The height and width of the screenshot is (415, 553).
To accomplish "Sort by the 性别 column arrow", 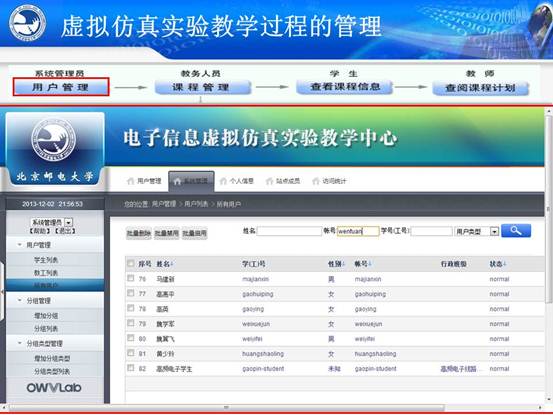I will click(x=344, y=264).
